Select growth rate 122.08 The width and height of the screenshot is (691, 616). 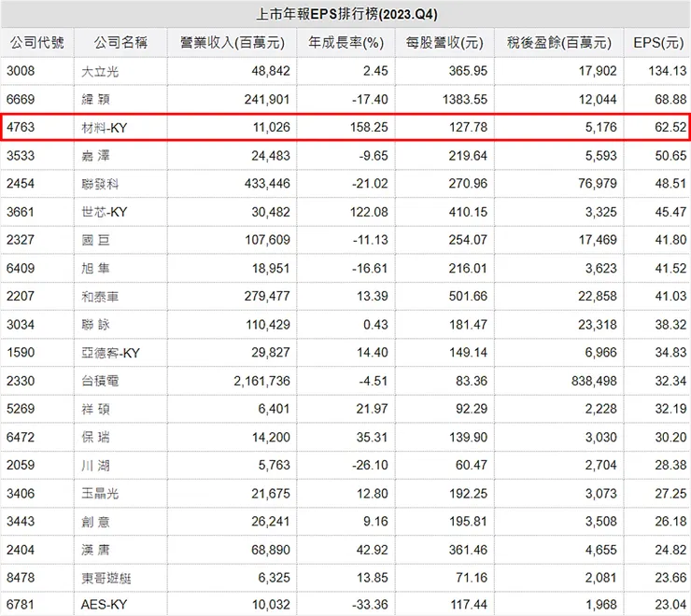(369, 212)
